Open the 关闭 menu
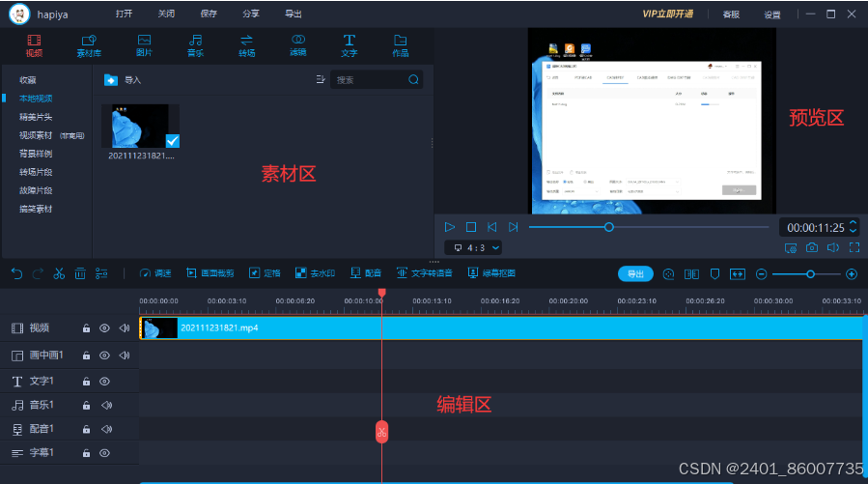Screen dimensions: 868x484 pyautogui.click(x=166, y=14)
